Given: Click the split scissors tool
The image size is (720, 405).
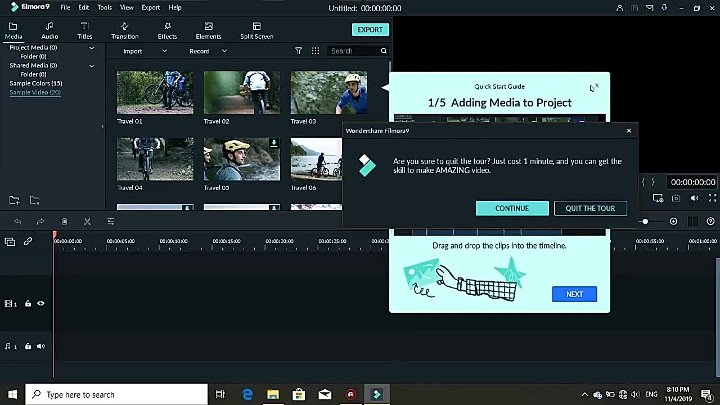Looking at the screenshot, I should point(87,221).
